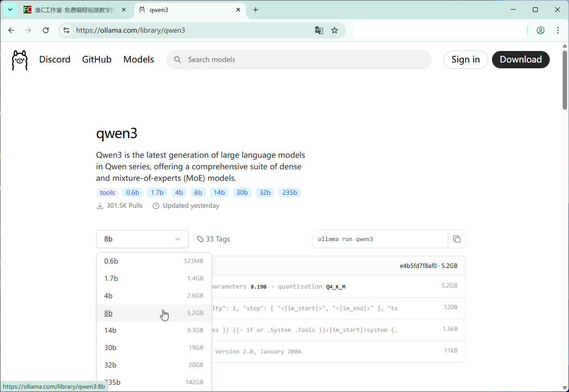Open the 33 Tags link
The height and width of the screenshot is (392, 569).
[x=213, y=239]
